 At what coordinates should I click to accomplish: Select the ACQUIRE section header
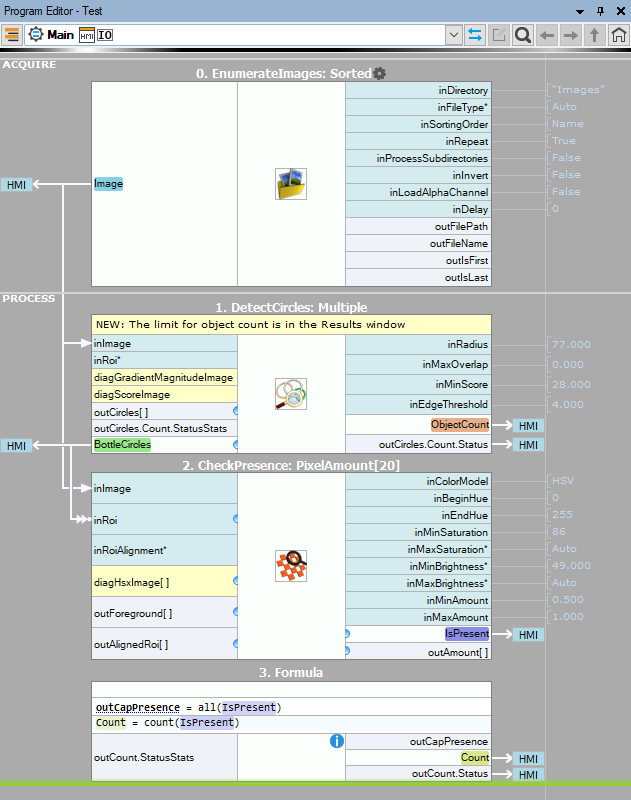click(x=29, y=64)
